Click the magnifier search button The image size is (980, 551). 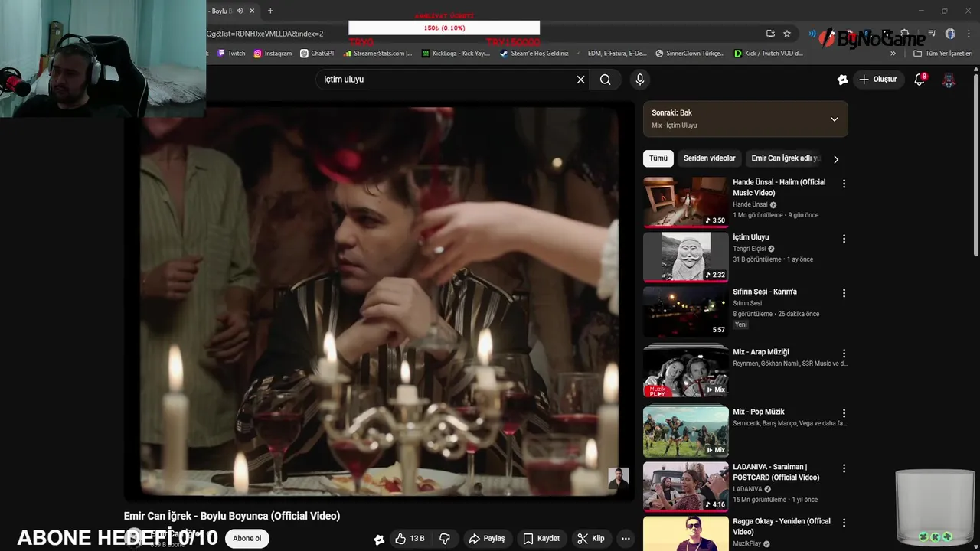606,80
